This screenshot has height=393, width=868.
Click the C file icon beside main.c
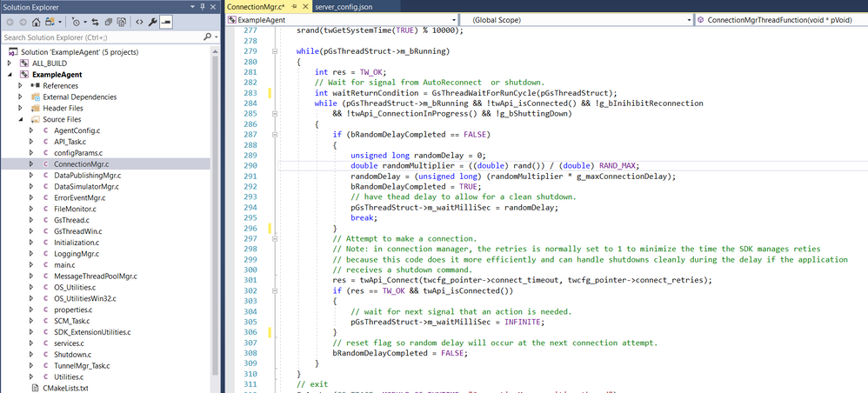[x=46, y=264]
